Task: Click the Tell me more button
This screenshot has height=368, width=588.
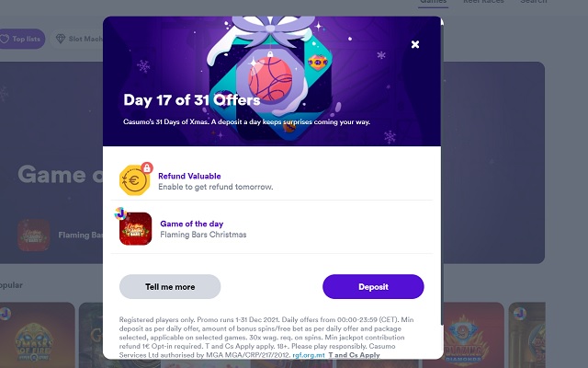Action: [170, 286]
